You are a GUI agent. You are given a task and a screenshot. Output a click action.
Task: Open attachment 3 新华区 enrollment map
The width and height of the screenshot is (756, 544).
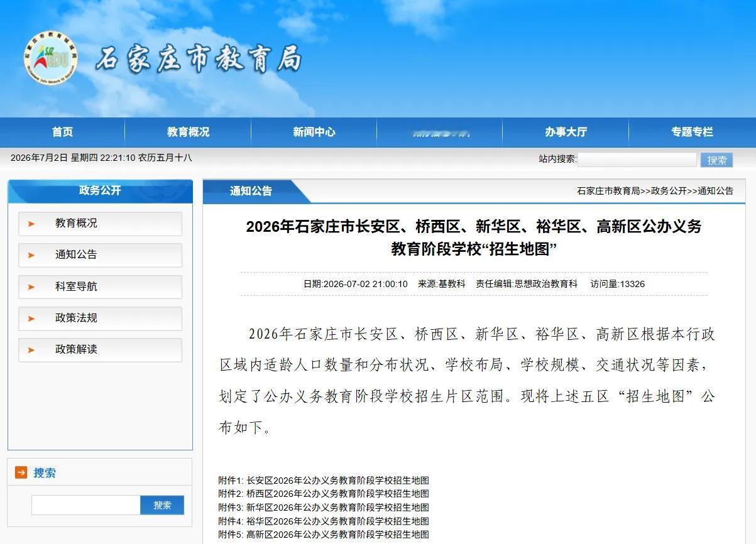pyautogui.click(x=324, y=508)
